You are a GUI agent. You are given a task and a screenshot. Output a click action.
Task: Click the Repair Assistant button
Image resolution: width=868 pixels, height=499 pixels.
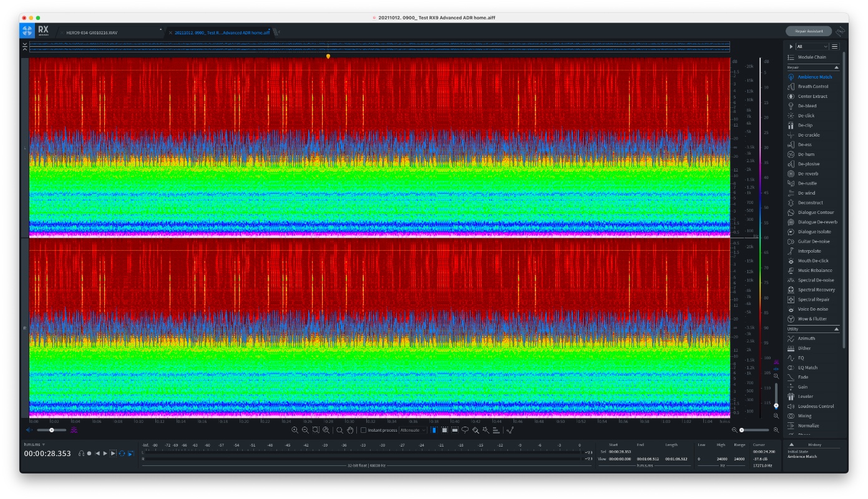point(809,31)
